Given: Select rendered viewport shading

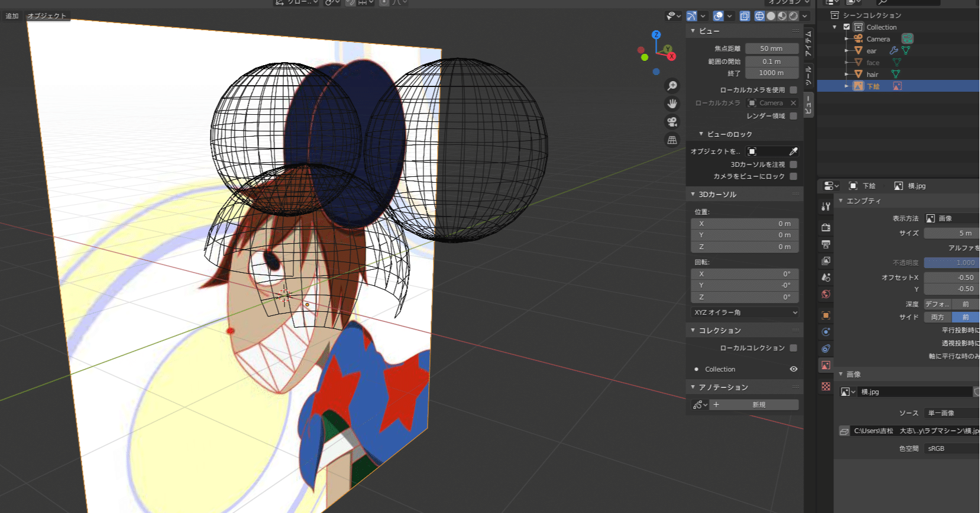Looking at the screenshot, I should pyautogui.click(x=793, y=16).
